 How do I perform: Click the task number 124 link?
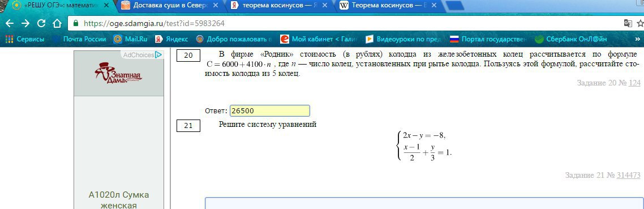point(634,83)
